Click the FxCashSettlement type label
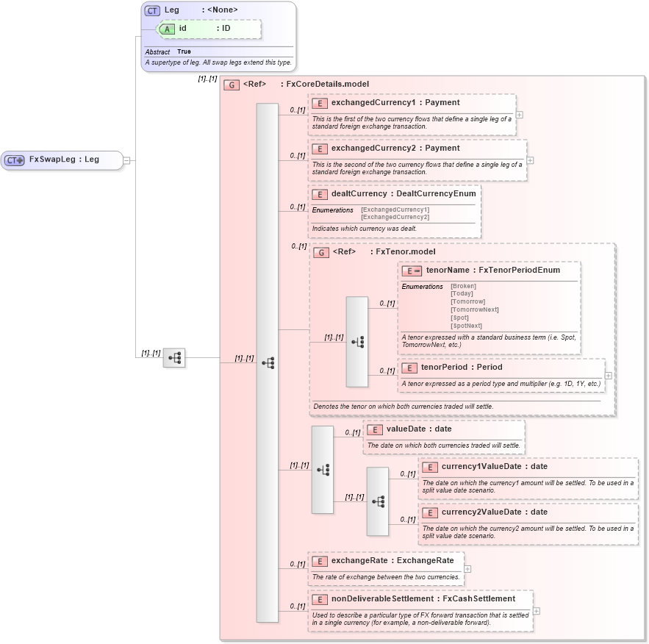Image resolution: width=649 pixels, height=644 pixels. (479, 599)
